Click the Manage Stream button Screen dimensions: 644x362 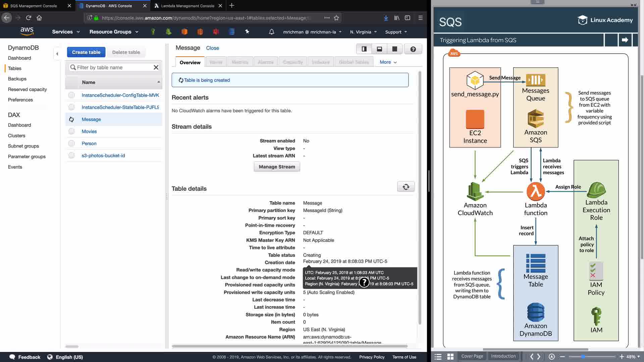tap(277, 167)
